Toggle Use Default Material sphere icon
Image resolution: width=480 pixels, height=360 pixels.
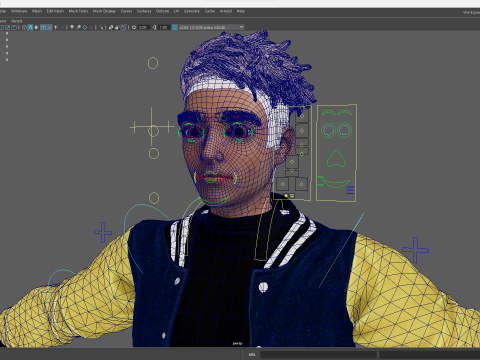pyautogui.click(x=36, y=27)
